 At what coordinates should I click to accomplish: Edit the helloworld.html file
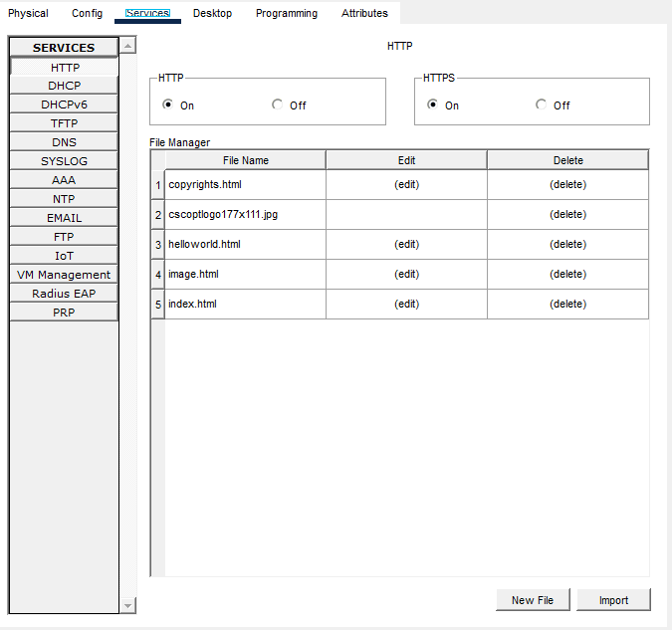[406, 244]
